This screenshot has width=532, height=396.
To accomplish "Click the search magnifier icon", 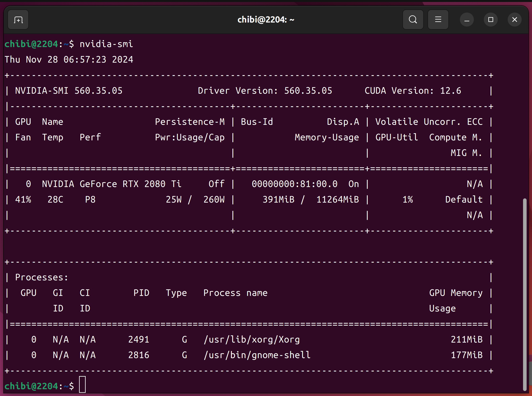I will pos(413,20).
